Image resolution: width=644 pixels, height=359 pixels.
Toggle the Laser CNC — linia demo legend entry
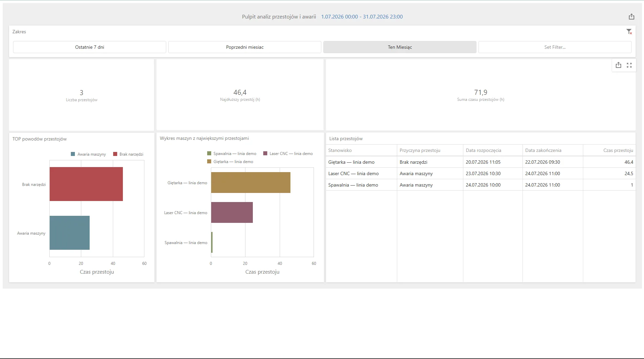[288, 154]
